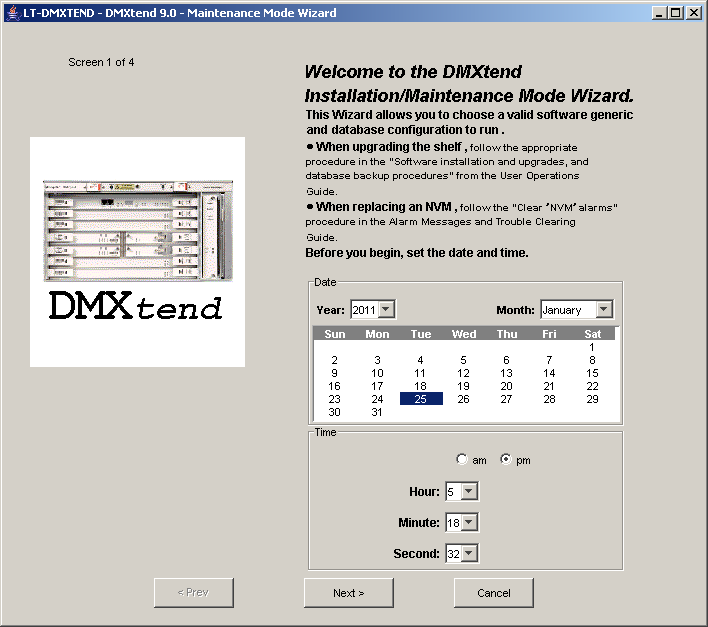Select day 5 in the calendar
708x627 pixels.
tap(463, 360)
